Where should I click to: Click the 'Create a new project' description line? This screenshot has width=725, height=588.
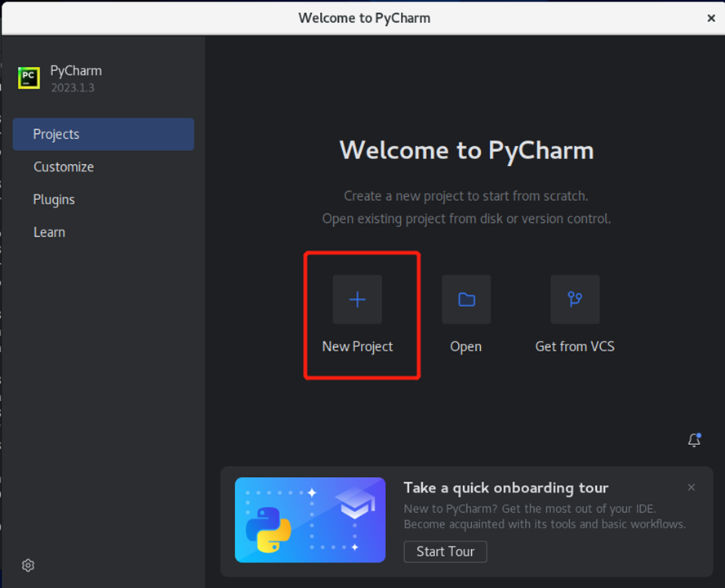point(466,196)
